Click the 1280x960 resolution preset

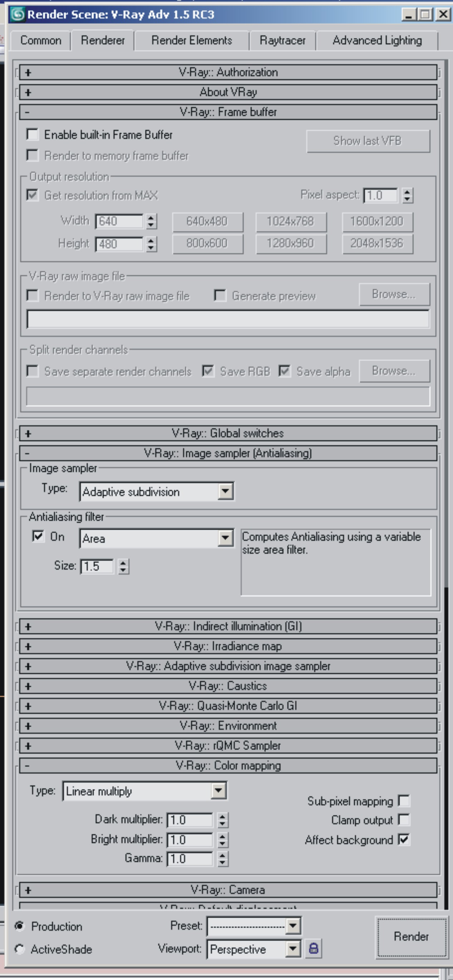pos(291,244)
